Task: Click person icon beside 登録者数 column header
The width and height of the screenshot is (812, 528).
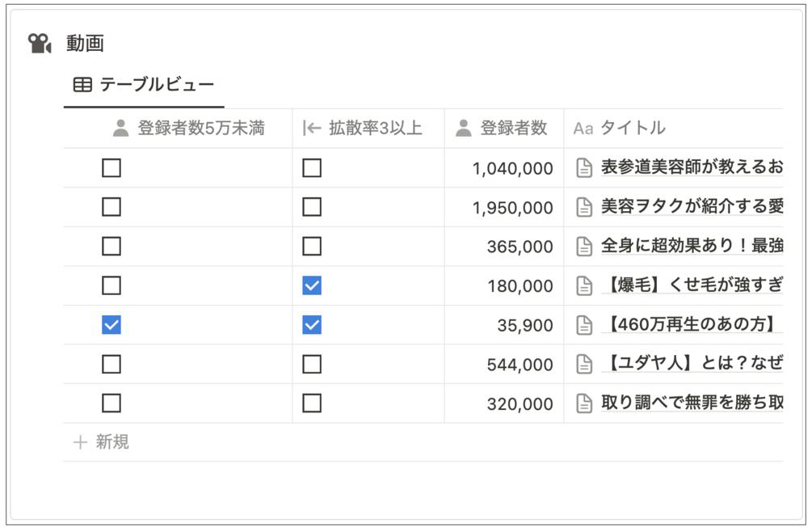Action: click(464, 128)
